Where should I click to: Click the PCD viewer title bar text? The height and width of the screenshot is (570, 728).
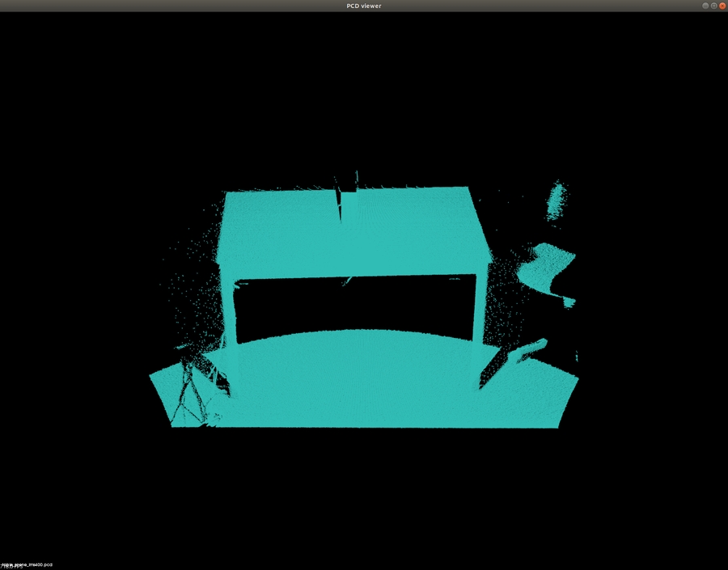[x=364, y=6]
